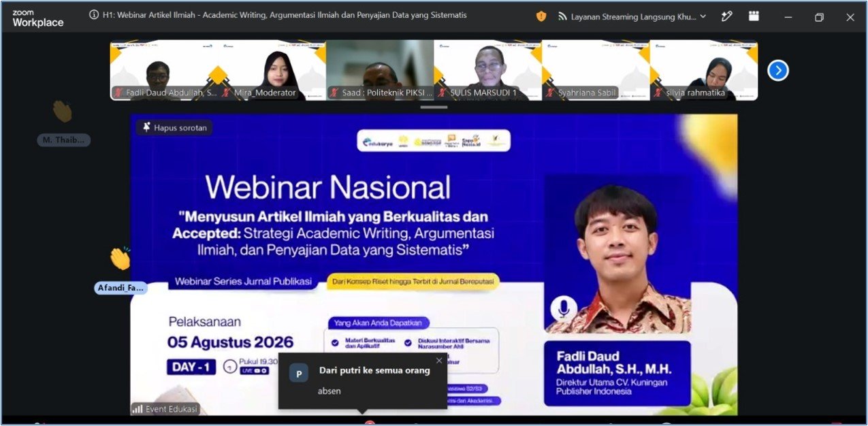Click the meeting info icon beside the title
Screen dimensions: 868x426
point(94,15)
